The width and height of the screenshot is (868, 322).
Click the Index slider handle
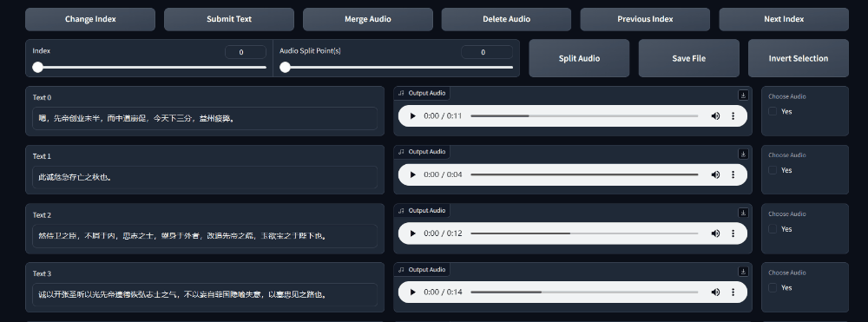click(37, 68)
